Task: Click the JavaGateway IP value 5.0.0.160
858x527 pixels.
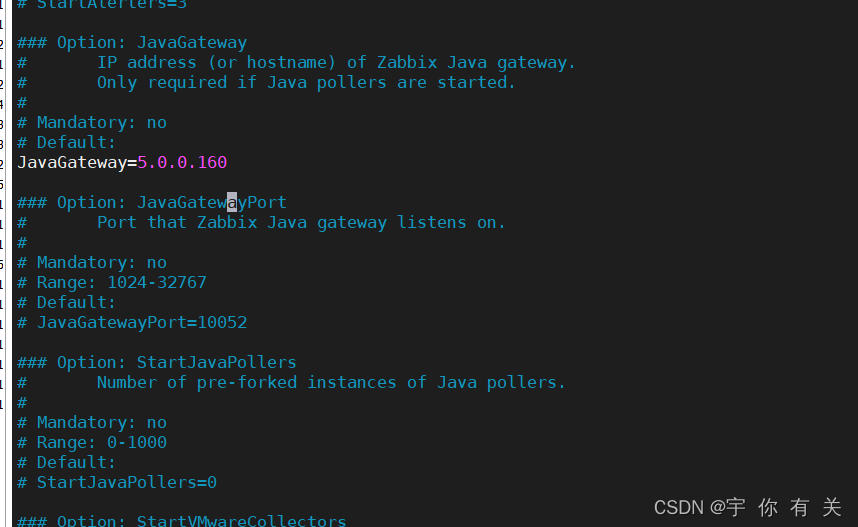Action: pos(182,163)
